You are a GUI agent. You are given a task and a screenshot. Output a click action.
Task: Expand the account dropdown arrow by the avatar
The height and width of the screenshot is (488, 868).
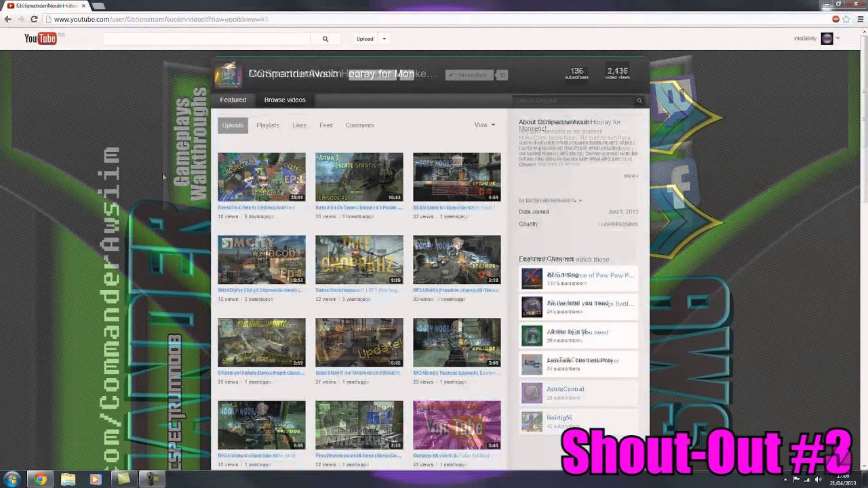(838, 39)
